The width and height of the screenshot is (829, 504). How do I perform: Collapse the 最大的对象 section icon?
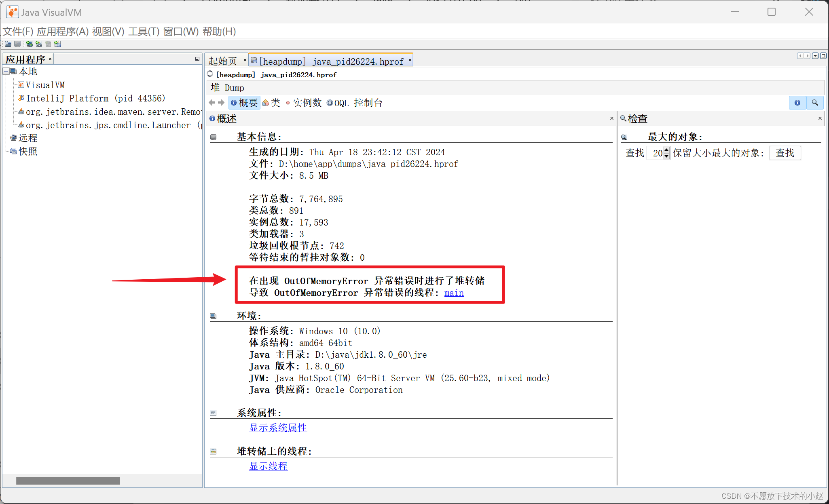[624, 137]
